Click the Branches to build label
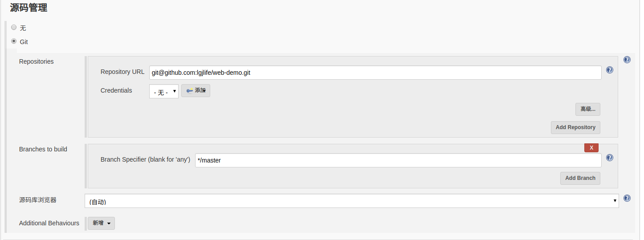Viewport: 644px width, 240px height. pos(43,149)
